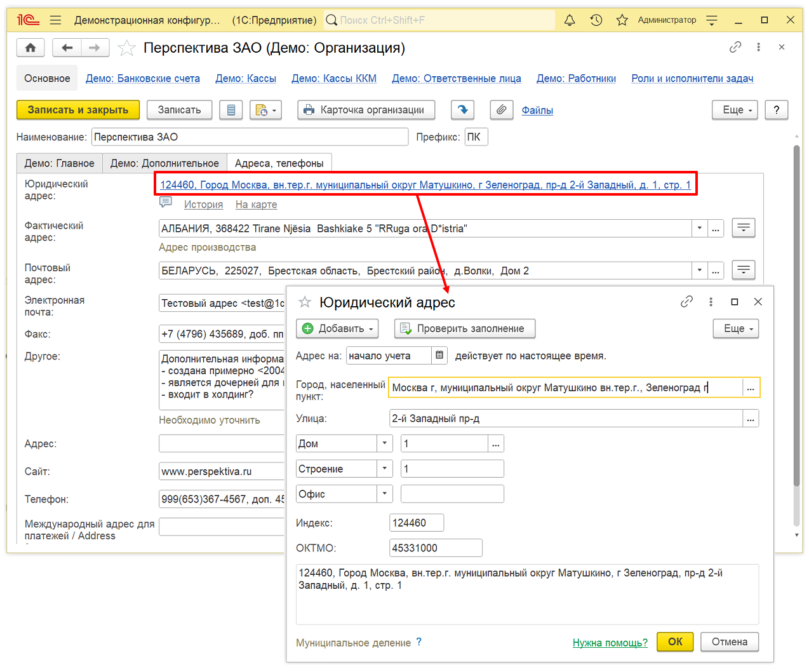Open Демо: Ответственные лица link
The height and width of the screenshot is (672, 809).
[457, 78]
